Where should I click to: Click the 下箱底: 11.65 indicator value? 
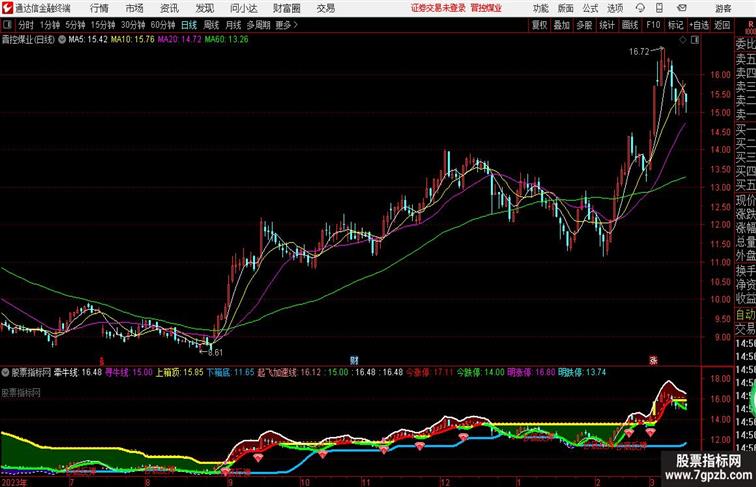230,373
